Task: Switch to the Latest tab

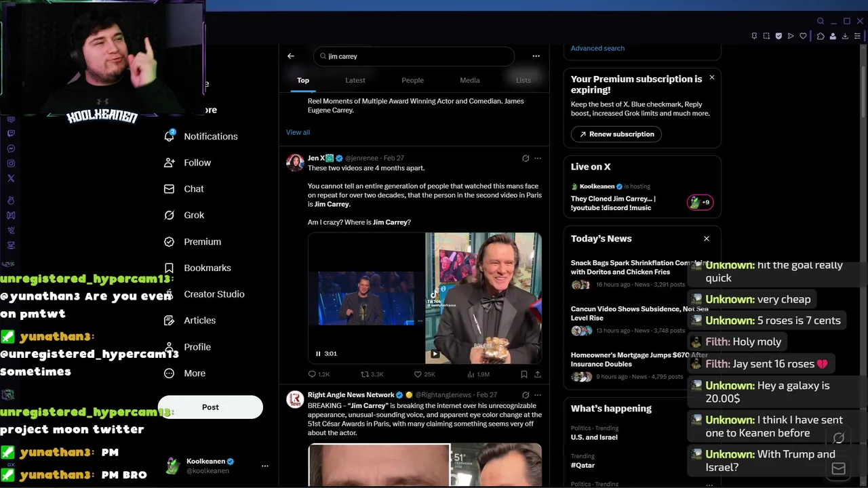Action: point(355,80)
